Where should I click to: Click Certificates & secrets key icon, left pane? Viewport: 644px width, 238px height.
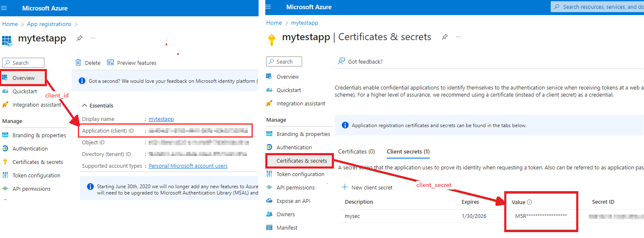[5, 162]
